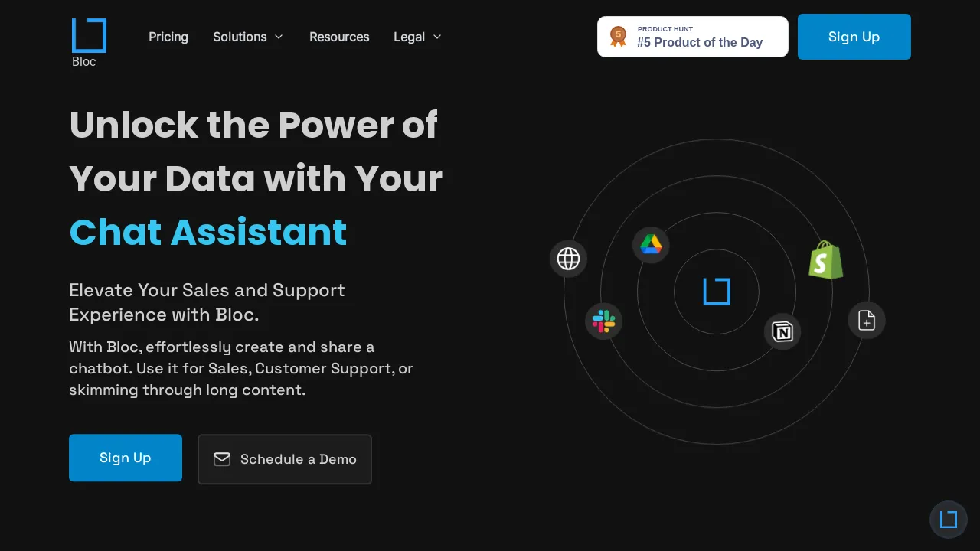This screenshot has height=551, width=980.
Task: Open the Bloc chat widget launcher
Action: 949,520
